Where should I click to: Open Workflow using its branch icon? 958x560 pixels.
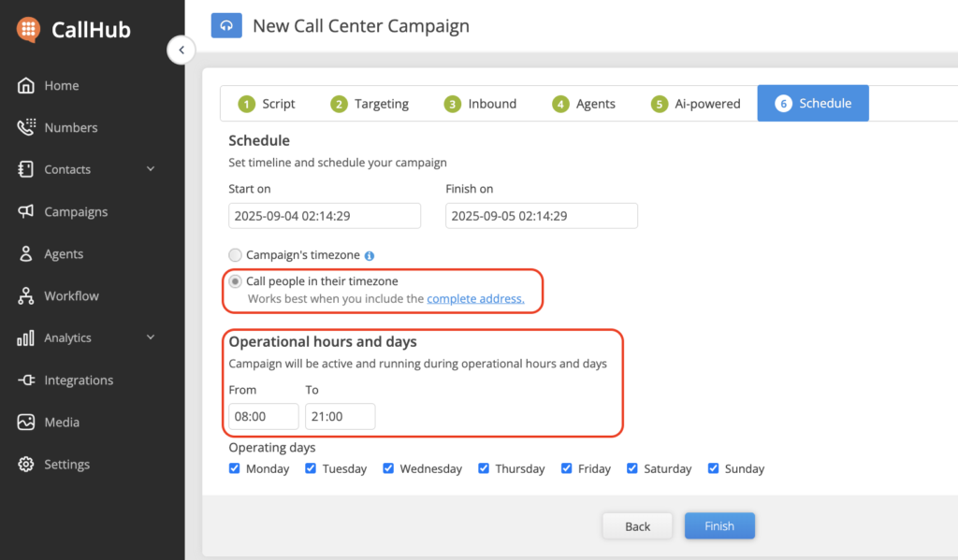26,295
